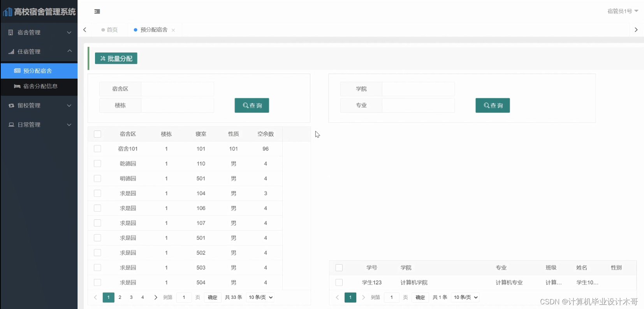Close the 预分配宿舍 tab
Screen dimensions: 644x309
173,30
